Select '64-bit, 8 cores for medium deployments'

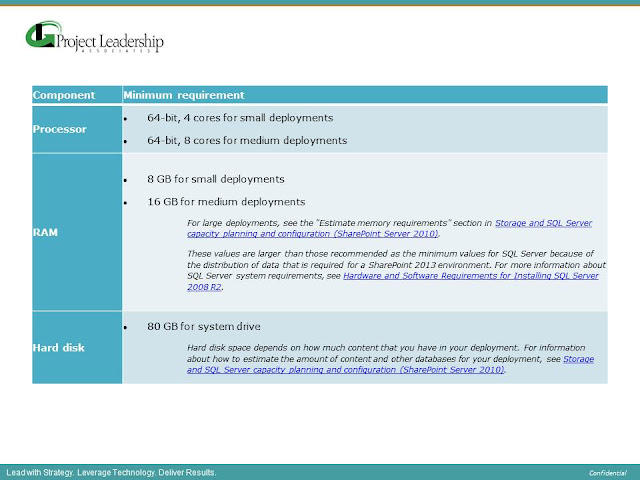click(x=247, y=140)
